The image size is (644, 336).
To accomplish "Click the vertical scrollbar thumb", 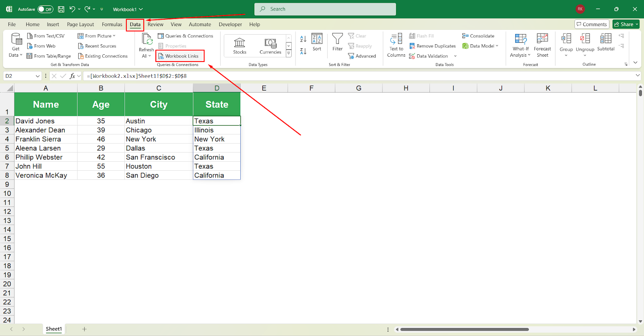I will 640,93.
